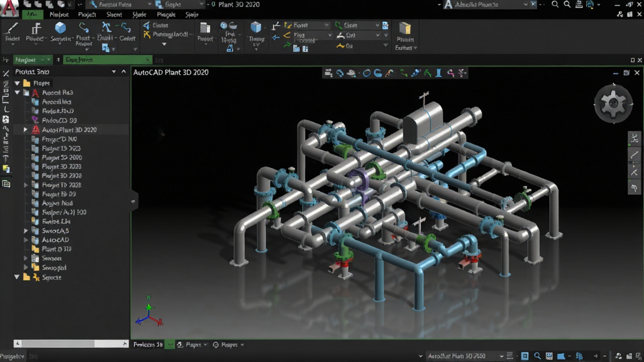The height and width of the screenshot is (362, 644).
Task: Click the top icon of the right navigation bar
Action: tap(635, 138)
